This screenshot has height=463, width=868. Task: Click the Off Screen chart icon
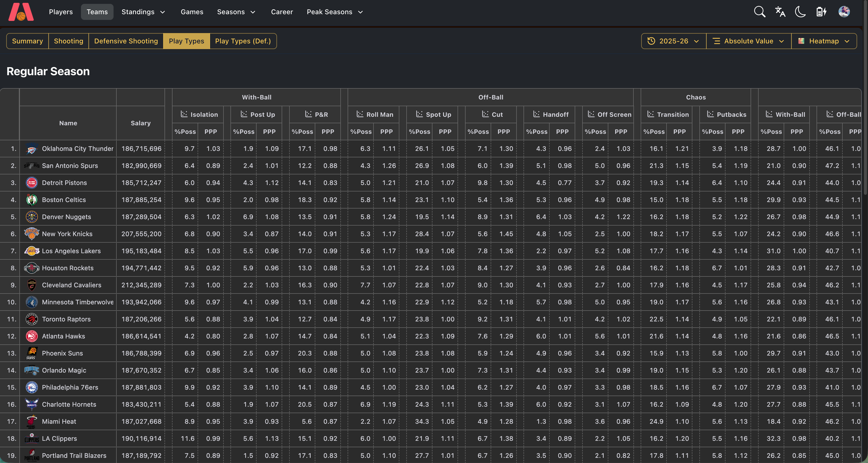591,114
